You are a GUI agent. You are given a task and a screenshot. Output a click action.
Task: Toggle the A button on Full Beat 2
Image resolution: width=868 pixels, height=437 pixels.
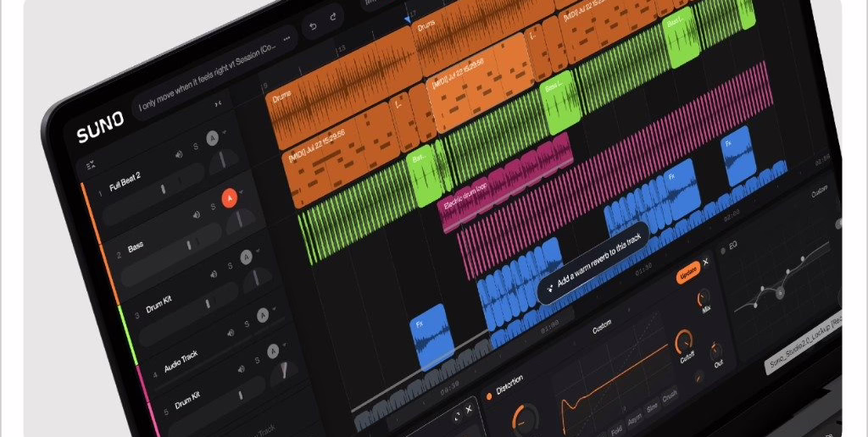click(x=212, y=138)
